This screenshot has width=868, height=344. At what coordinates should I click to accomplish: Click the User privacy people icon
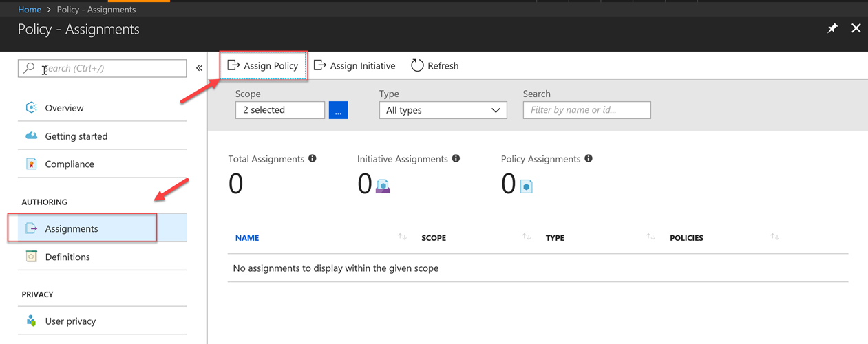pos(31,321)
